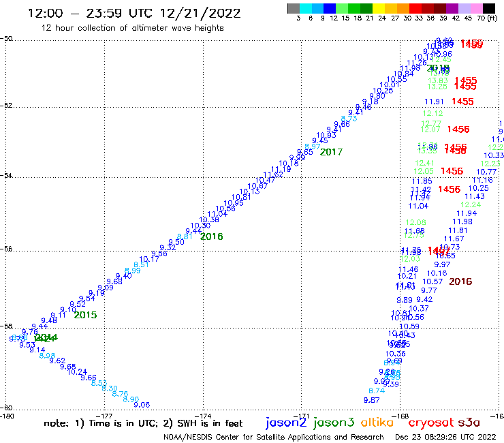The height and width of the screenshot is (443, 504).
Task: Click the orange swatch in the color scale
Action: (x=403, y=8)
